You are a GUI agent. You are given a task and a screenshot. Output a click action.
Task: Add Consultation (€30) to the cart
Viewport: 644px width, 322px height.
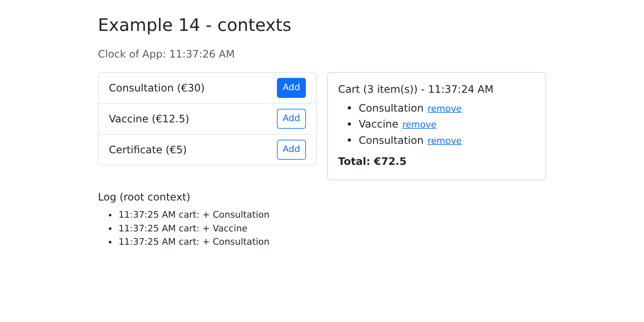click(x=291, y=88)
